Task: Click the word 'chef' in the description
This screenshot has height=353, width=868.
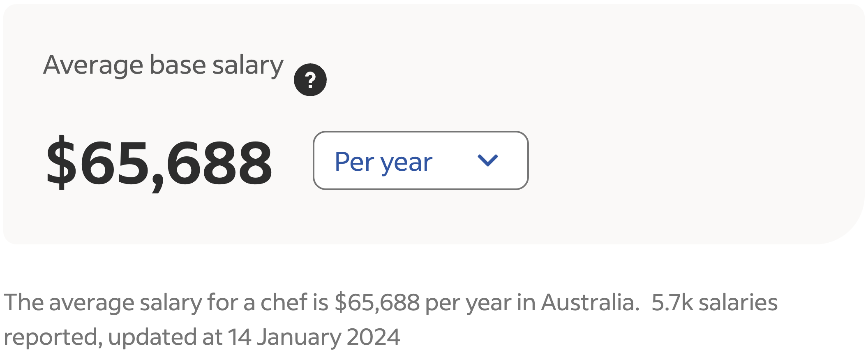Action: pyautogui.click(x=284, y=302)
